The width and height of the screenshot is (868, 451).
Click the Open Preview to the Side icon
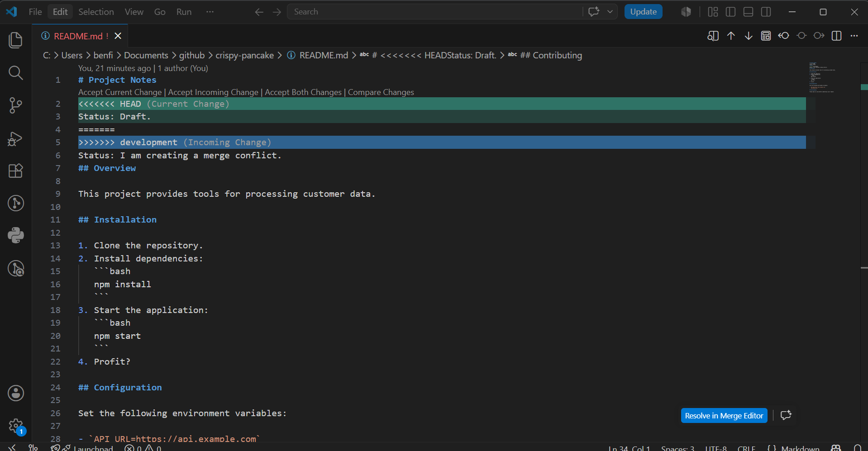point(713,36)
